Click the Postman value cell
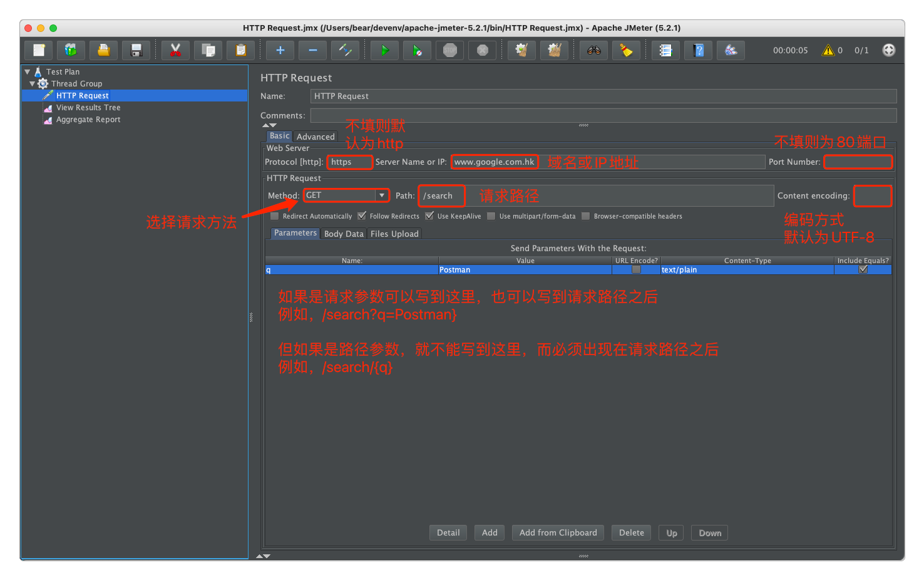 click(525, 270)
